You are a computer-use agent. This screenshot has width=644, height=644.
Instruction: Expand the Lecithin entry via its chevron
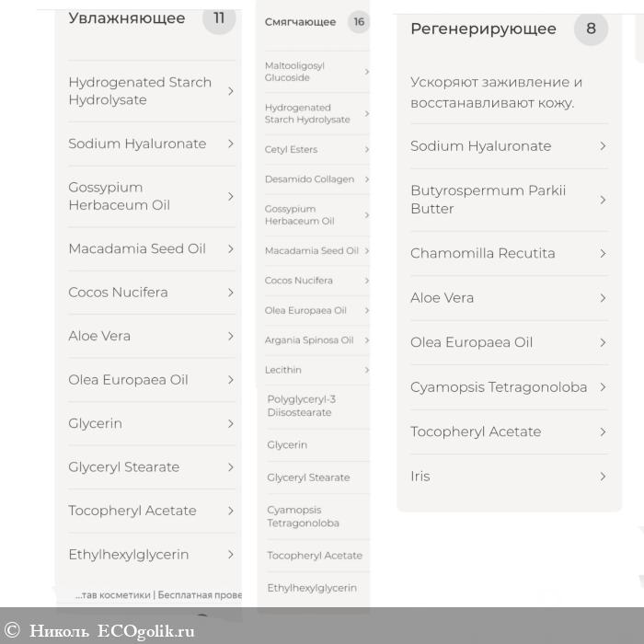pyautogui.click(x=366, y=370)
